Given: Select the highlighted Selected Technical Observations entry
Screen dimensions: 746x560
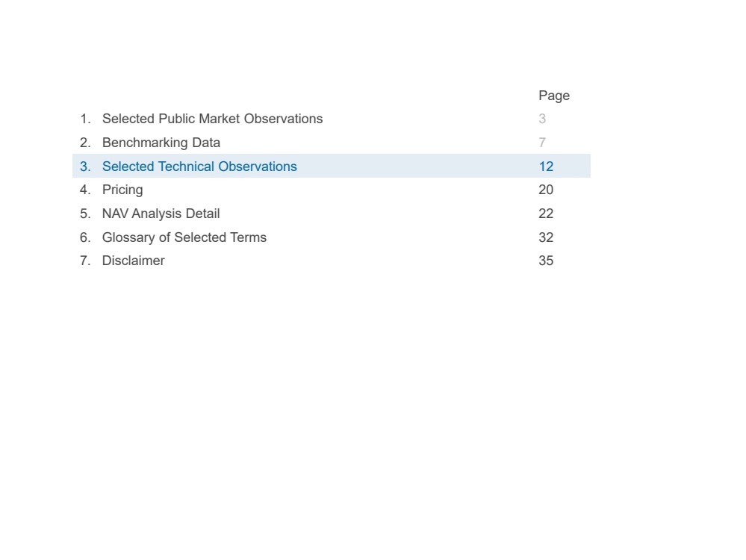Looking at the screenshot, I should (199, 167).
